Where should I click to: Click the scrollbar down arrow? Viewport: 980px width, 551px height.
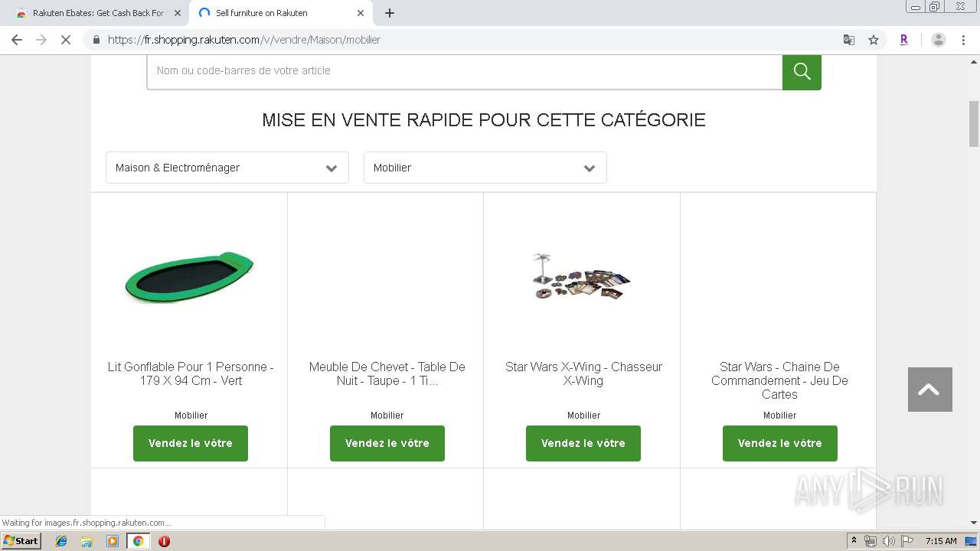(974, 523)
